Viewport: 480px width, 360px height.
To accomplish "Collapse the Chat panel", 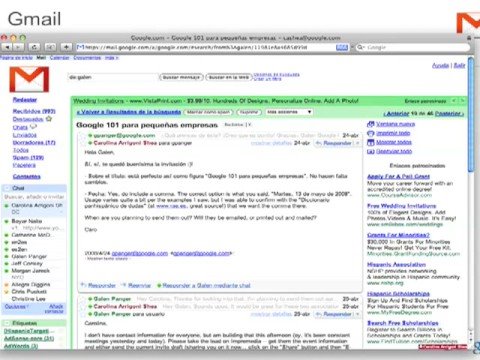I will pyautogui.click(x=6, y=188).
